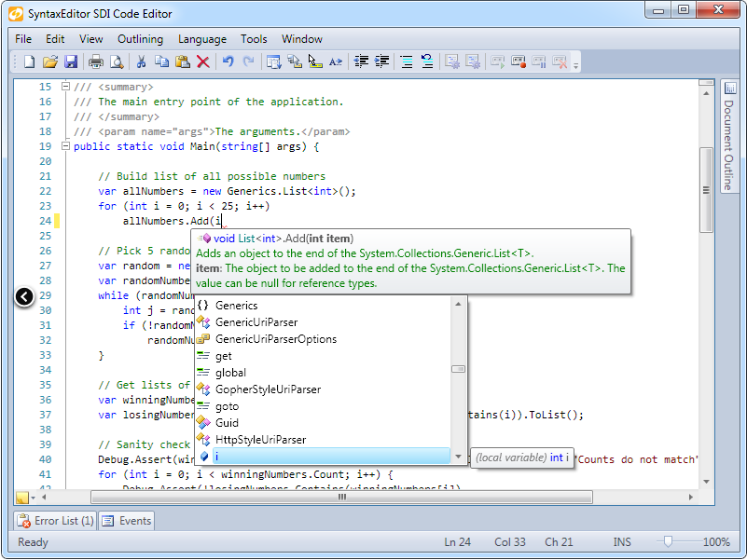Open the toolbar overflow options dropdown
Image resolution: width=747 pixels, height=560 pixels.
[x=576, y=63]
